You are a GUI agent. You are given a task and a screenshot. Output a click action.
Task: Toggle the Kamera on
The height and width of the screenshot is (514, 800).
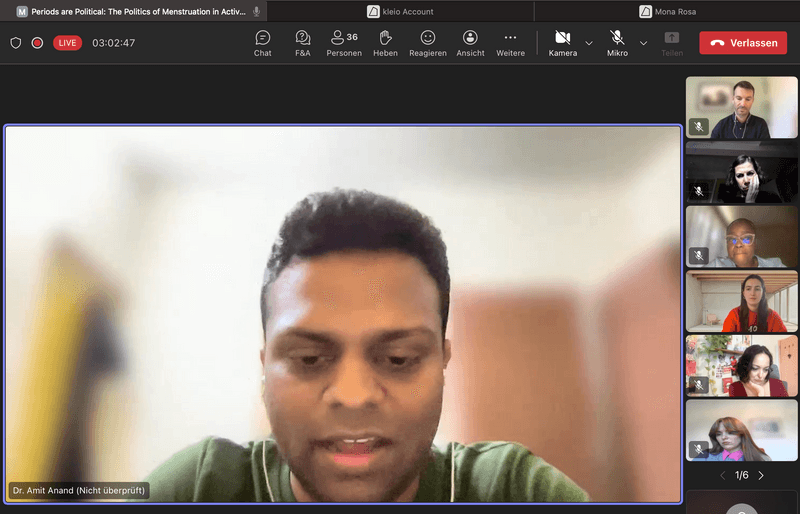pos(562,43)
